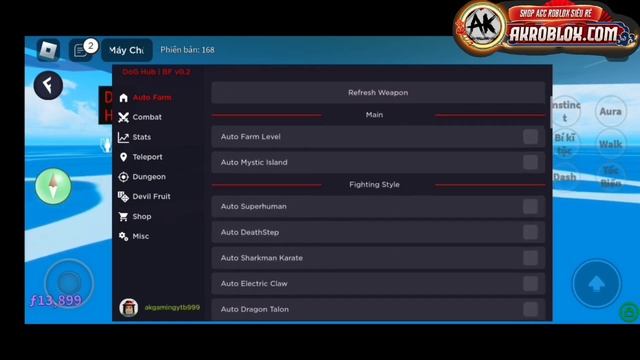Click the hub title in panel header
The image size is (640, 360).
pyautogui.click(x=156, y=72)
